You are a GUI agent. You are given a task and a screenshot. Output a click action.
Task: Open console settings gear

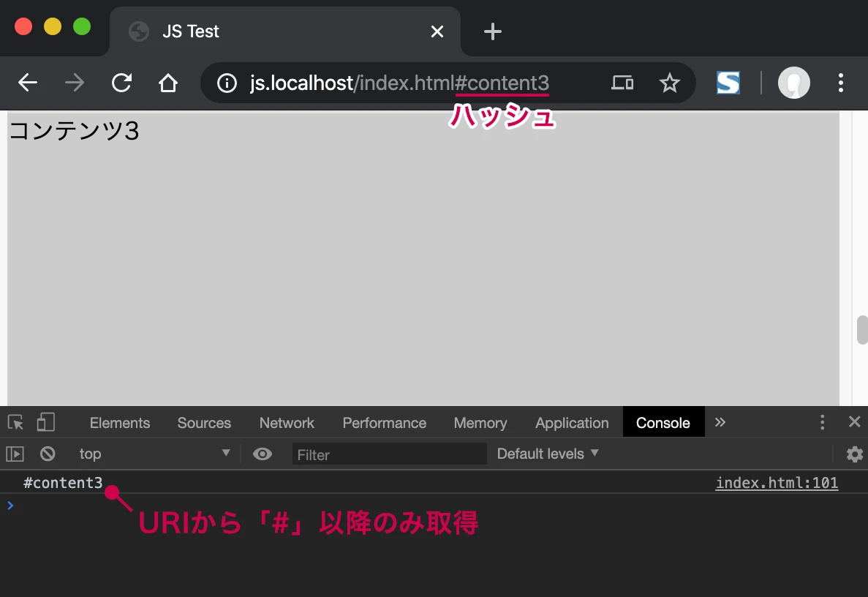tap(854, 454)
